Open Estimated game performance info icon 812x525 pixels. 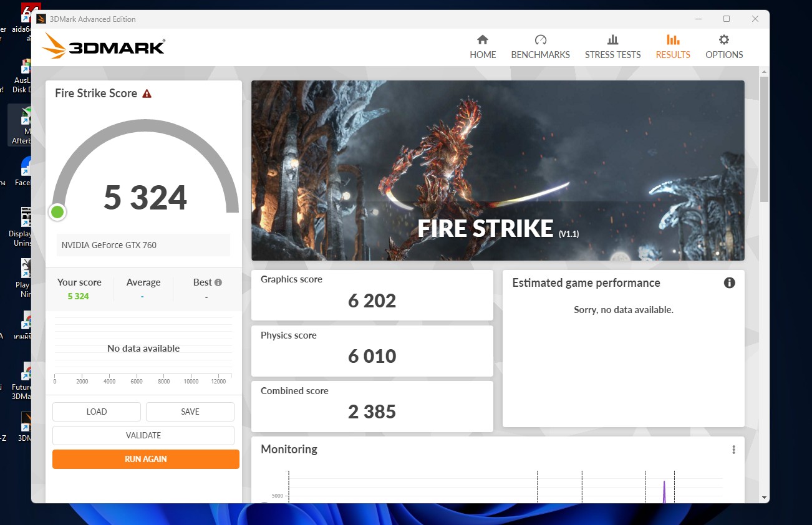click(729, 283)
